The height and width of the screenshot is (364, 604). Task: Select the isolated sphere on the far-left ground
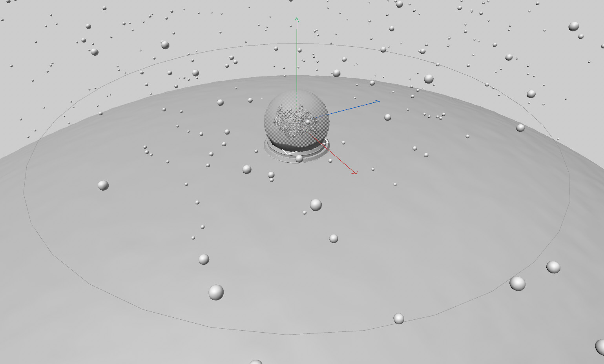103,185
